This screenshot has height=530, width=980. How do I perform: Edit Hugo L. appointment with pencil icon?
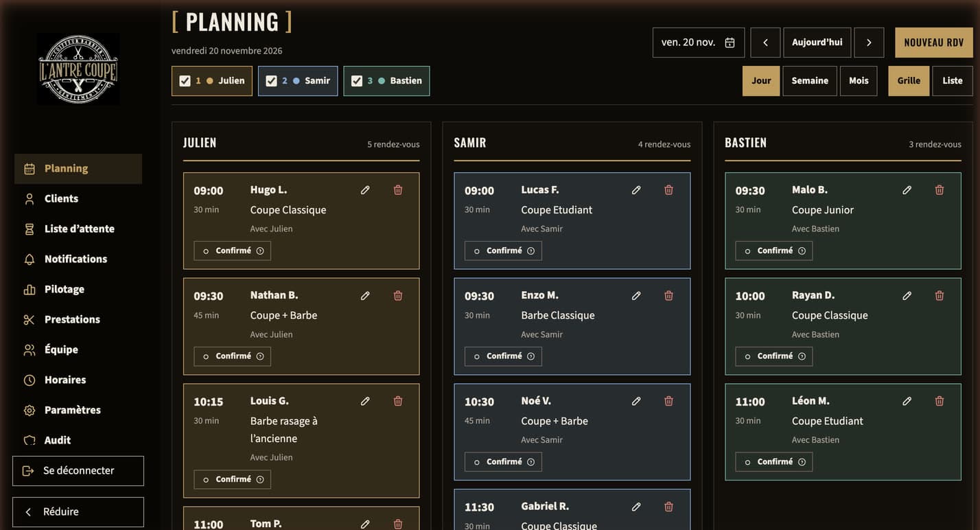[365, 190]
